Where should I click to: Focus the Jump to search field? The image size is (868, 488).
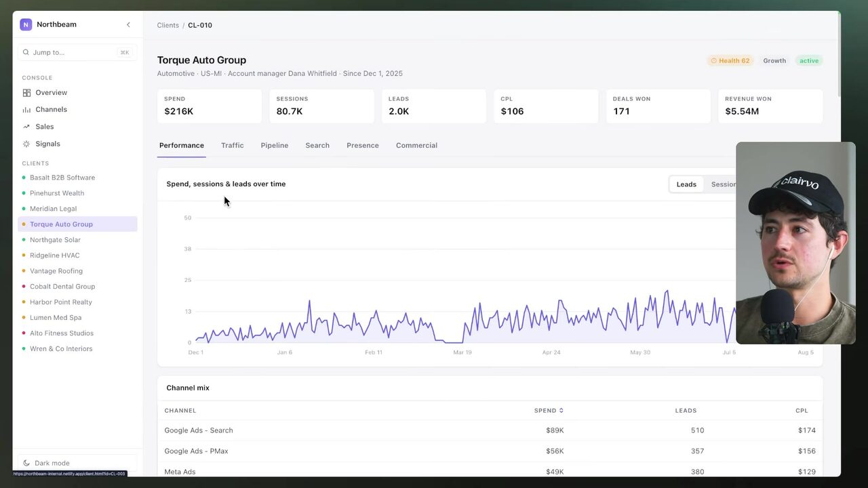pos(77,52)
